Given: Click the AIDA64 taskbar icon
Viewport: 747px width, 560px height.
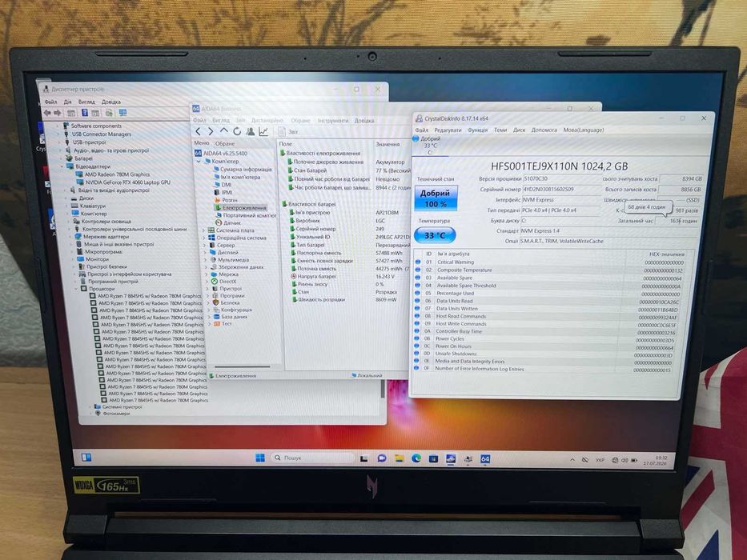Looking at the screenshot, I should [485, 458].
